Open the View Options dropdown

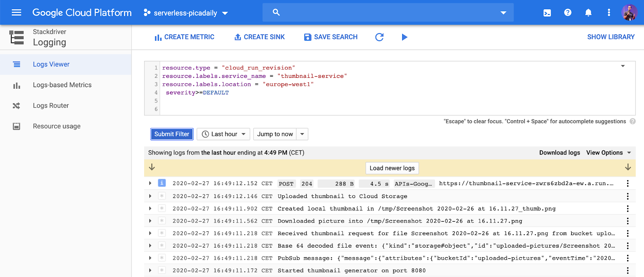coord(608,153)
